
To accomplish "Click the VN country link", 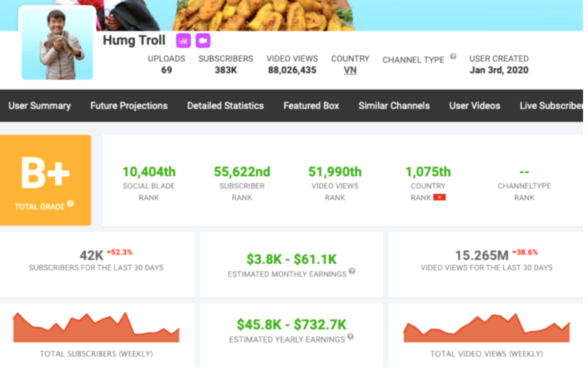I will tap(350, 70).
